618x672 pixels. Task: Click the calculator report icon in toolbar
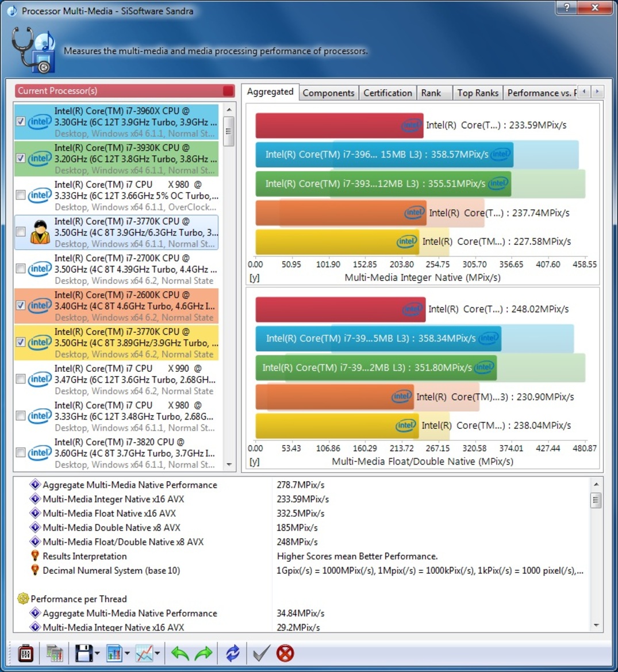55,653
